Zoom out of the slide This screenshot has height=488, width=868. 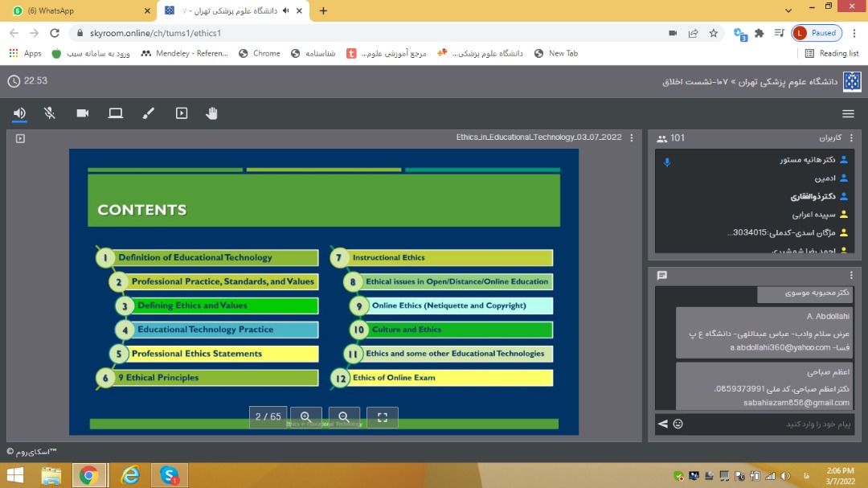(x=344, y=417)
